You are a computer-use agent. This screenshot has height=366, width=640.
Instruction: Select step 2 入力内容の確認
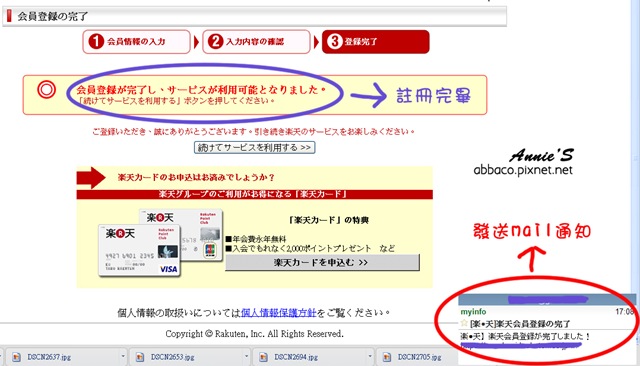click(x=256, y=42)
